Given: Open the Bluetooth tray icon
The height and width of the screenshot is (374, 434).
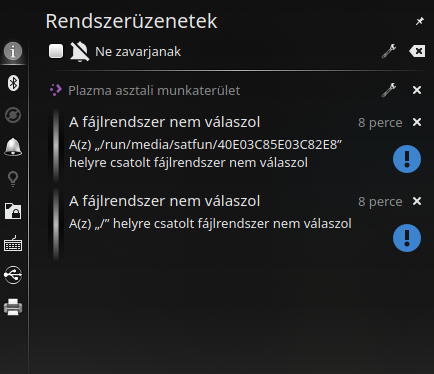Looking at the screenshot, I should point(13,83).
